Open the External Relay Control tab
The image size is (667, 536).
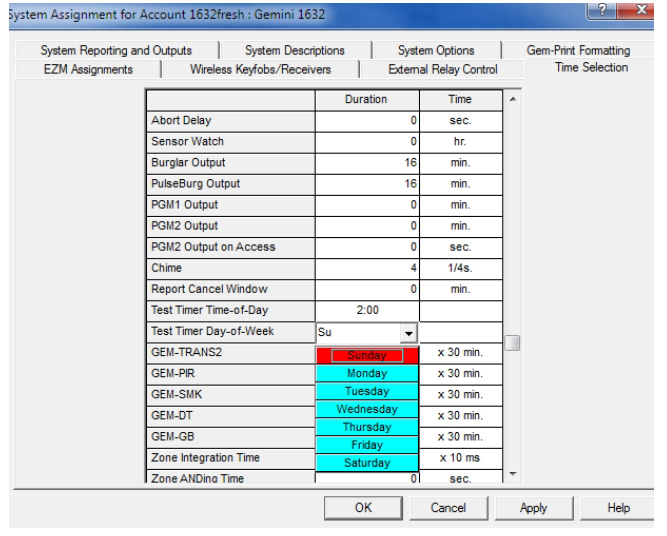click(x=442, y=69)
